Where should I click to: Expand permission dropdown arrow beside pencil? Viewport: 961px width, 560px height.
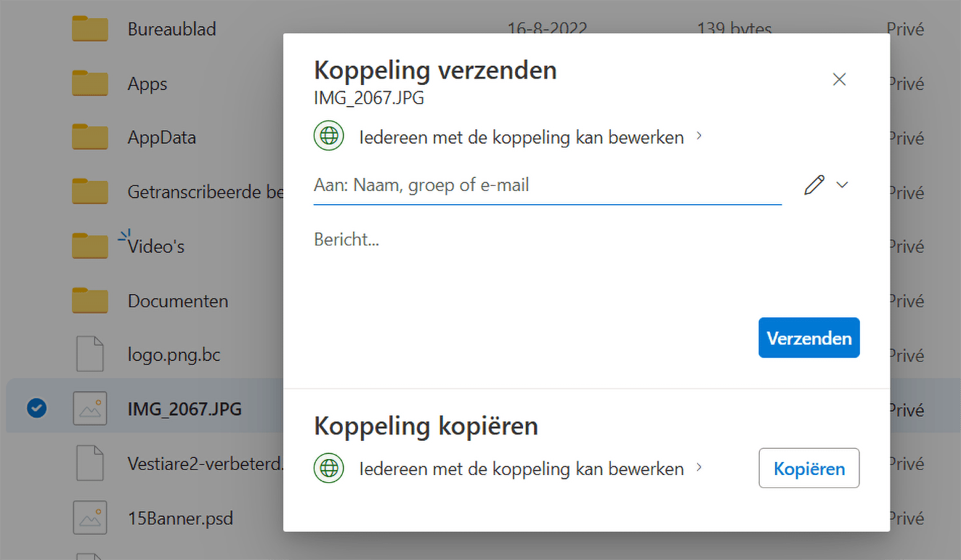tap(842, 185)
